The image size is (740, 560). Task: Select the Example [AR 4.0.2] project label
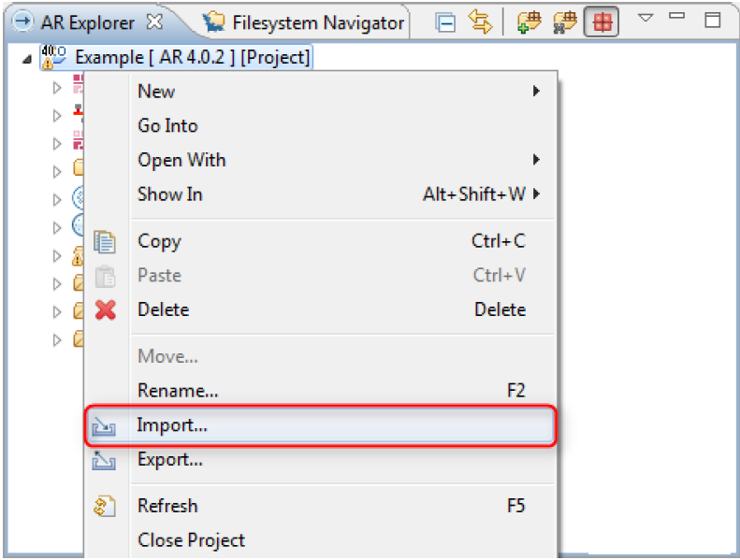tap(192, 58)
